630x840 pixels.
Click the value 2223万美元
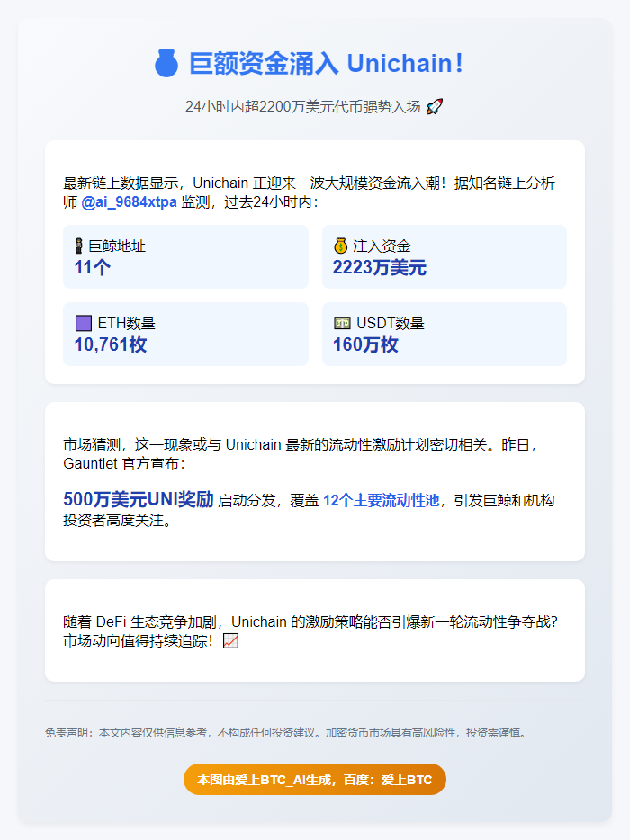coord(380,267)
